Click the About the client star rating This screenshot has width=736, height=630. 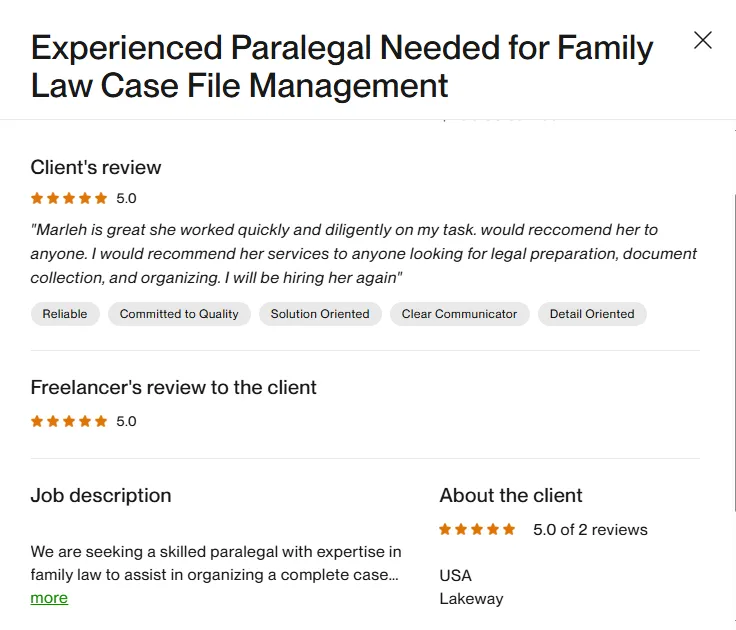477,529
